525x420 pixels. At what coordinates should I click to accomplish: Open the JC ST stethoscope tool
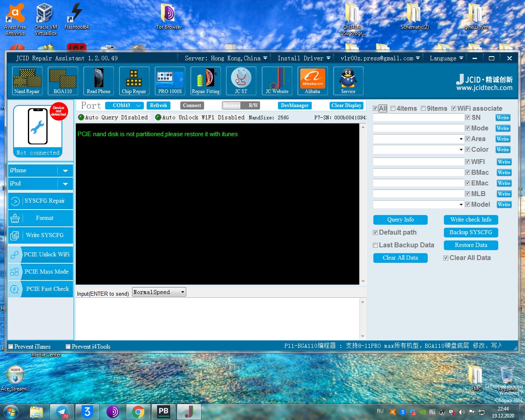pyautogui.click(x=241, y=81)
